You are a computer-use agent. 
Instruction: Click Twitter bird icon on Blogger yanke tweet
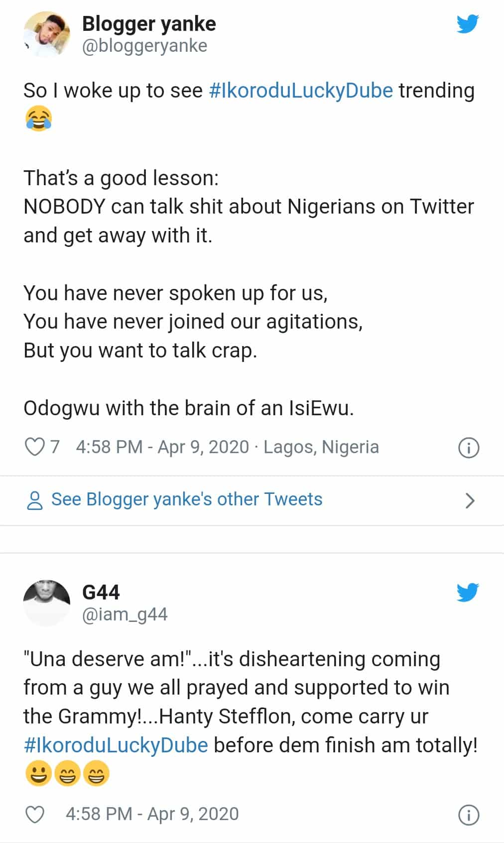tap(468, 24)
